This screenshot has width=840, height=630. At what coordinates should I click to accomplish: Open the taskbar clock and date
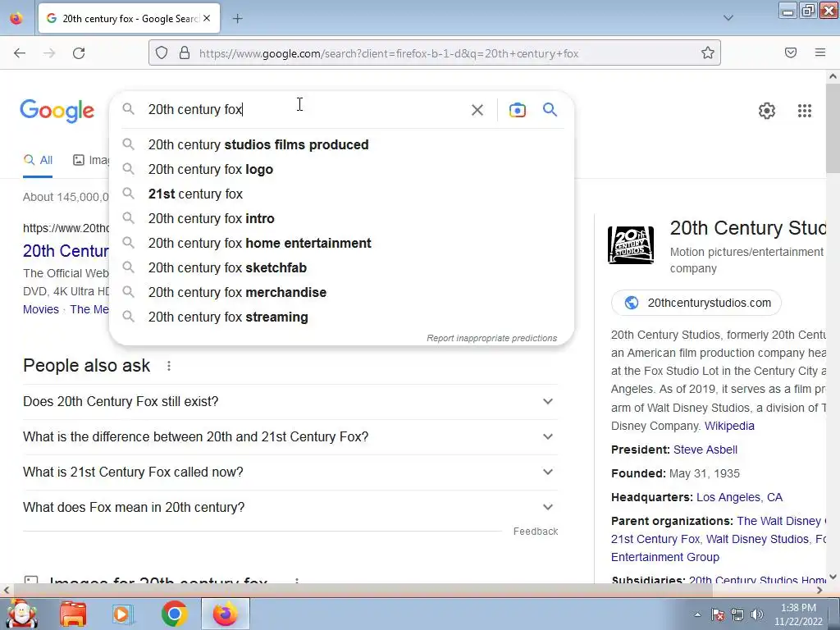tap(798, 614)
